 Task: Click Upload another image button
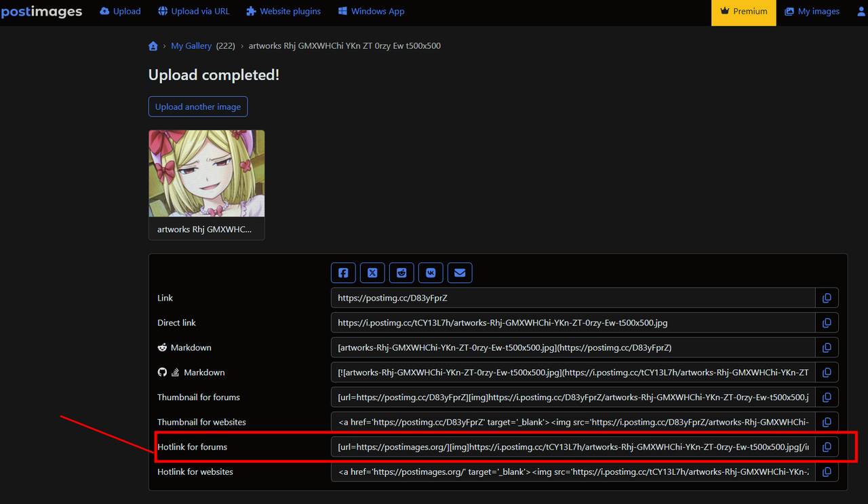coord(198,106)
